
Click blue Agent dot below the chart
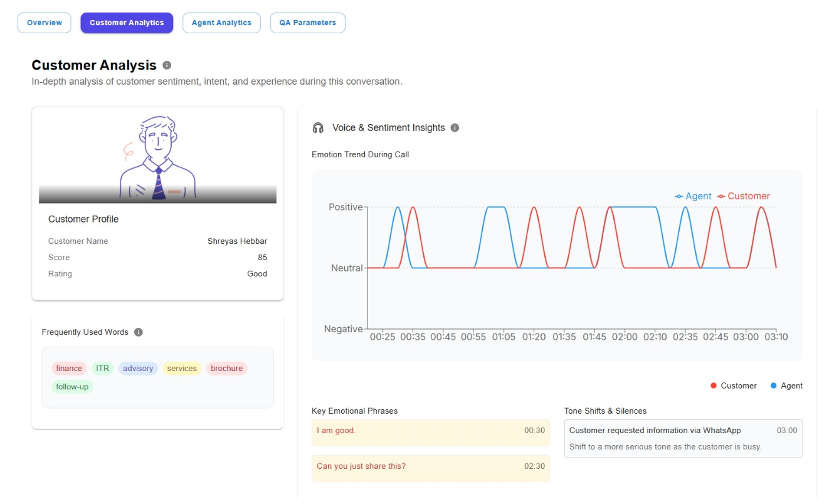(773, 386)
